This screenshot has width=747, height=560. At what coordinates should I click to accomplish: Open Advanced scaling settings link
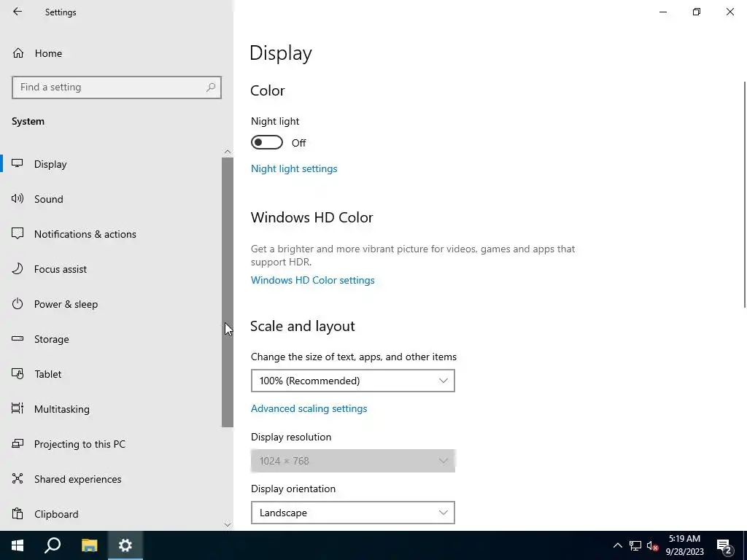[x=309, y=408]
